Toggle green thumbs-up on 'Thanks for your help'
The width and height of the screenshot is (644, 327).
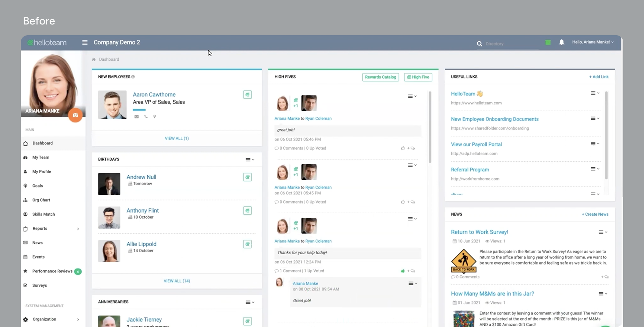click(x=402, y=271)
